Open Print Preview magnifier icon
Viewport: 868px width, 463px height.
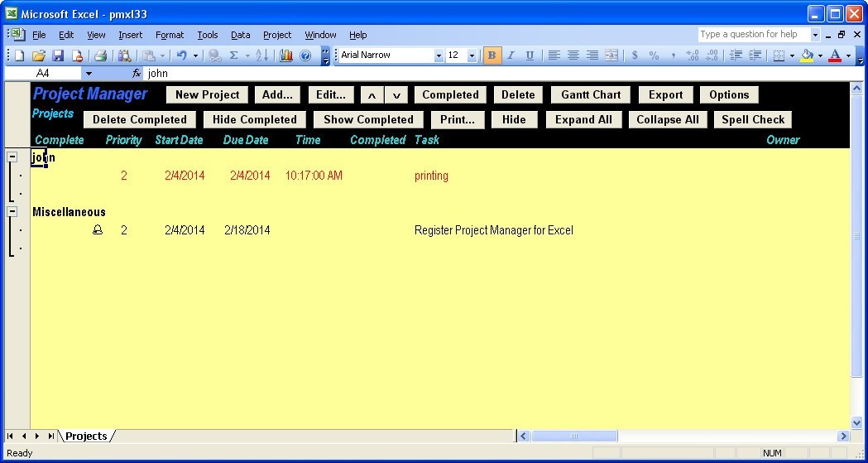(125, 55)
